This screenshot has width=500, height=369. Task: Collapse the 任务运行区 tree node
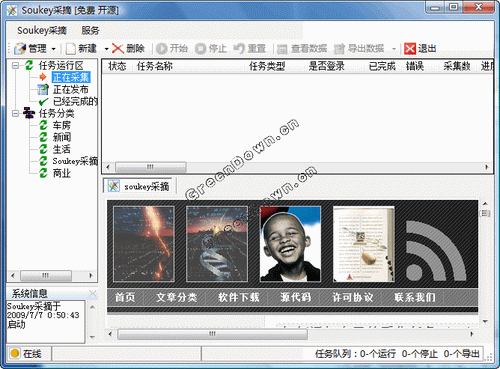pos(15,66)
